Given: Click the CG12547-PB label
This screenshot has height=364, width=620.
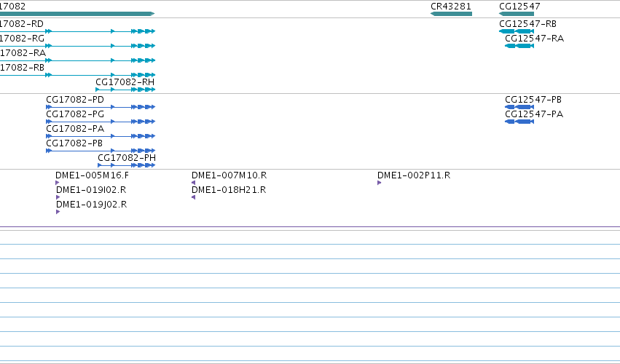Looking at the screenshot, I should click(x=533, y=99).
